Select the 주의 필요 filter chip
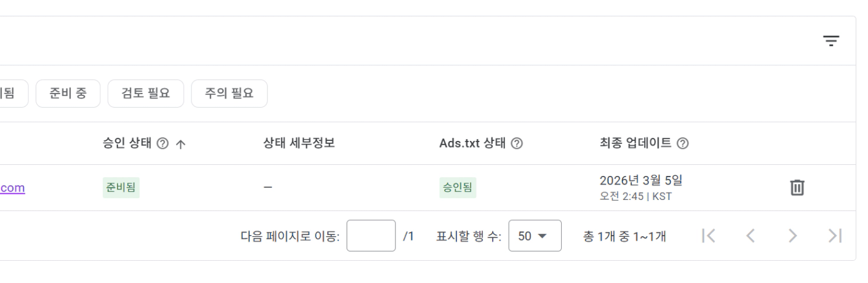The image size is (868, 283). pos(229,94)
